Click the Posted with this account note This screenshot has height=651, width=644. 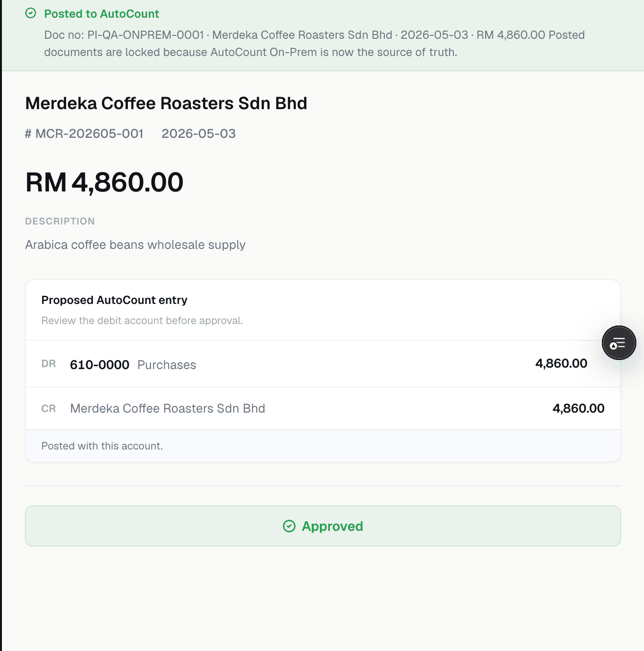(102, 446)
